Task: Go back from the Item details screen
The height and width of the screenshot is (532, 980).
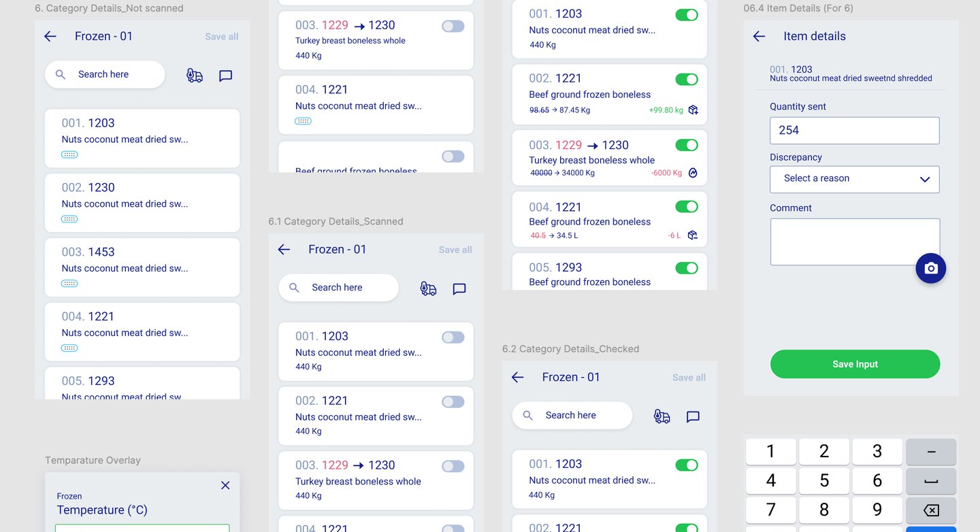Action: tap(759, 37)
